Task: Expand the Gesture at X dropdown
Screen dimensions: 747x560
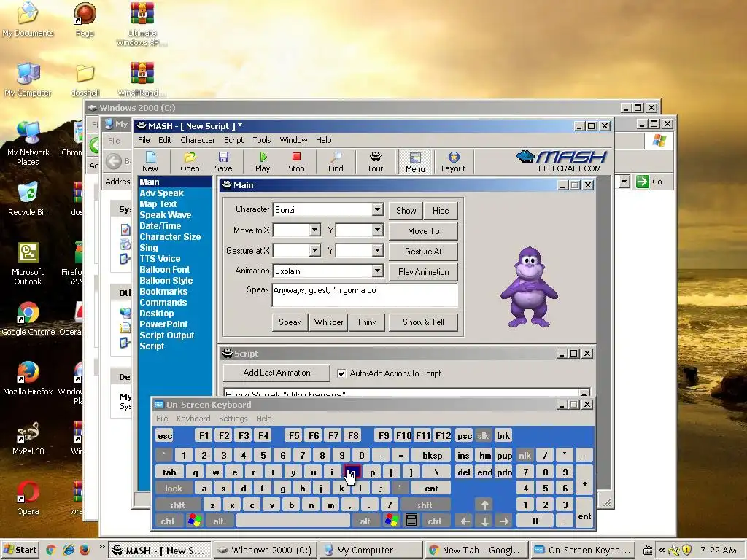Action: click(314, 251)
